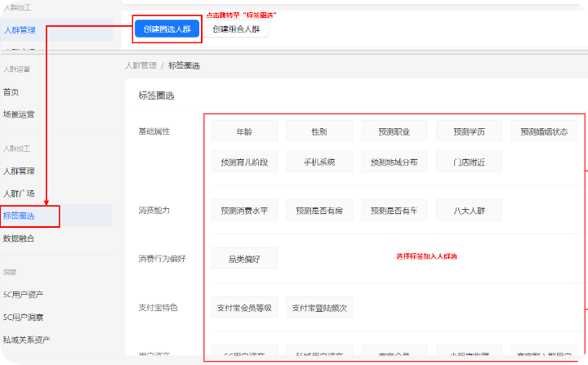Select the 年龄 tag
The image size is (588, 365).
click(x=244, y=131)
